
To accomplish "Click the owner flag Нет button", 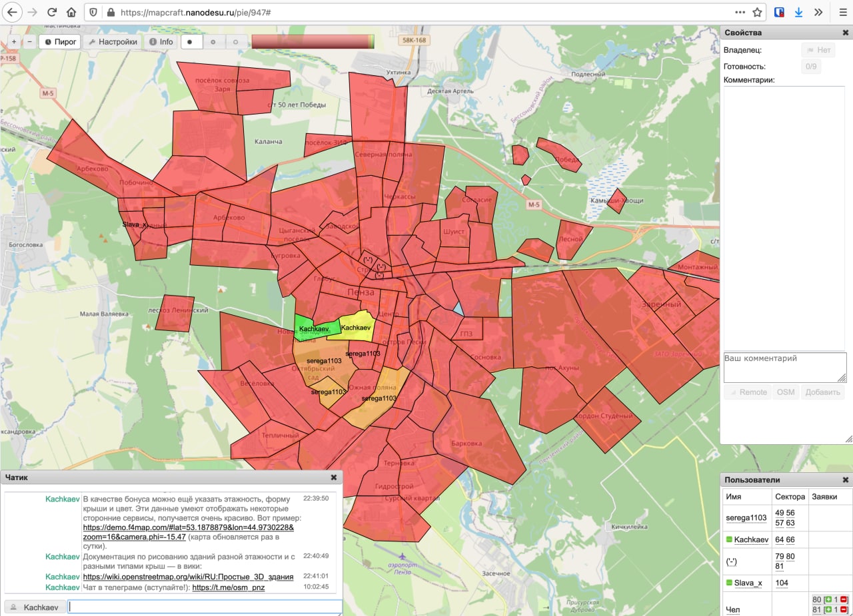I will [818, 49].
